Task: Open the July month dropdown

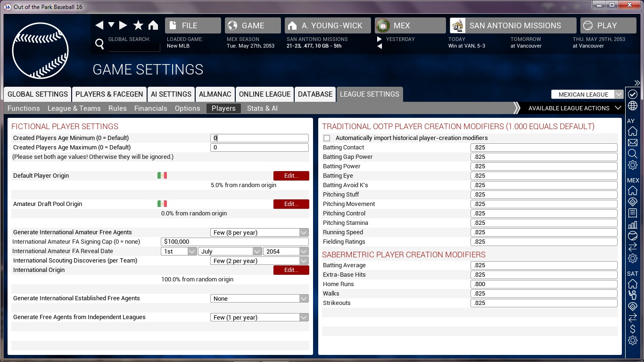Action: pos(230,251)
